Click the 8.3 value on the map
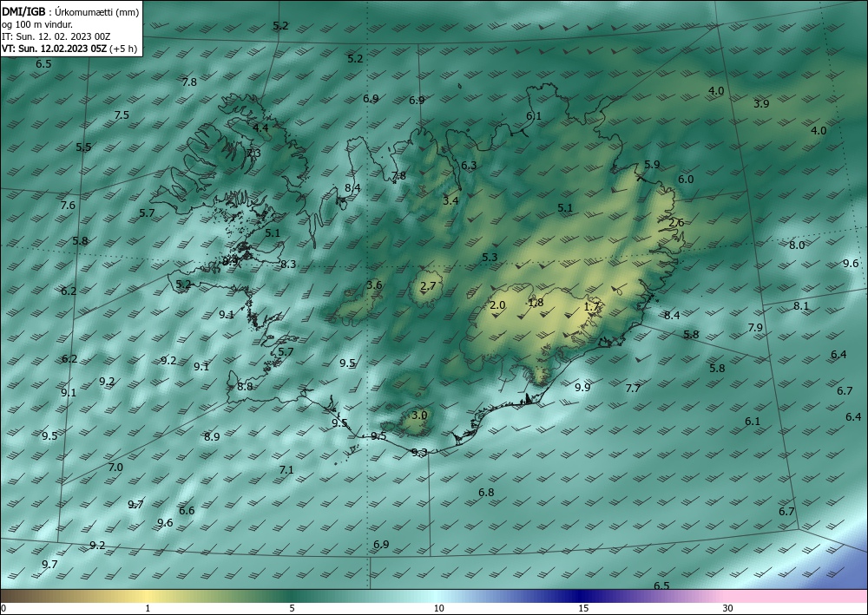The height and width of the screenshot is (615, 868). click(x=288, y=265)
